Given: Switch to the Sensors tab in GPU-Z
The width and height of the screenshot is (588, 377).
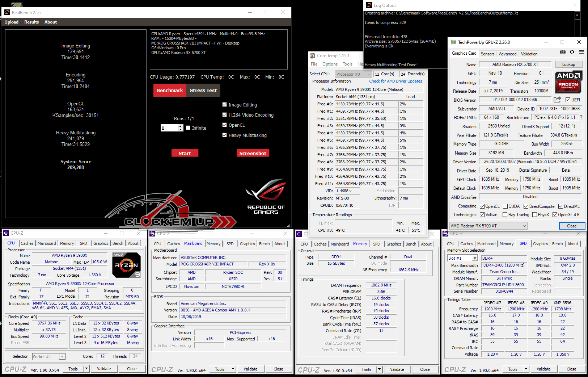Looking at the screenshot, I should click(487, 54).
